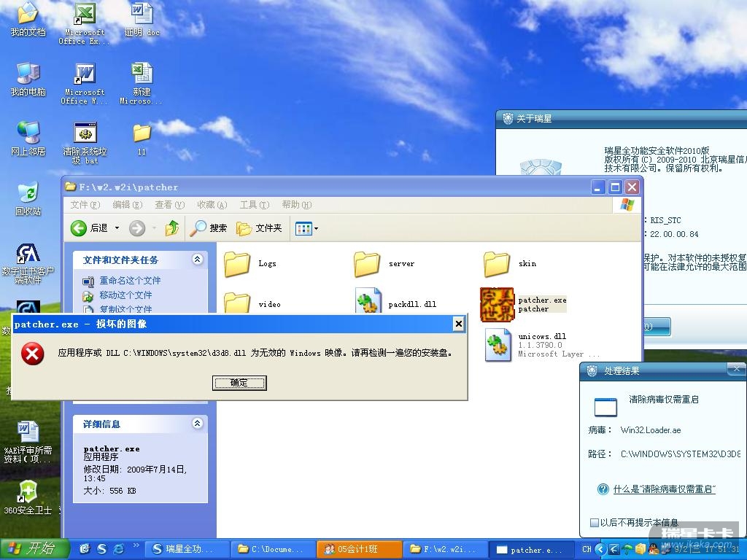Open the Microsoft Office Word desktop shortcut
The image size is (747, 560).
click(85, 83)
